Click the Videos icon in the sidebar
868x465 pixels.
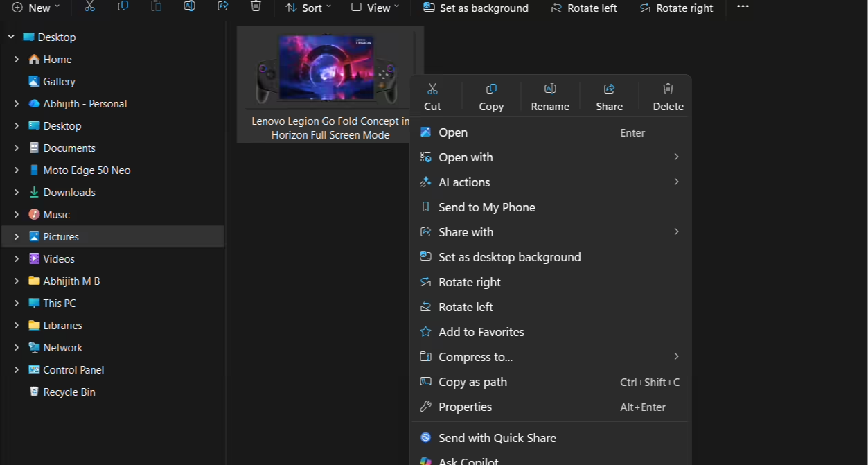[x=34, y=258]
